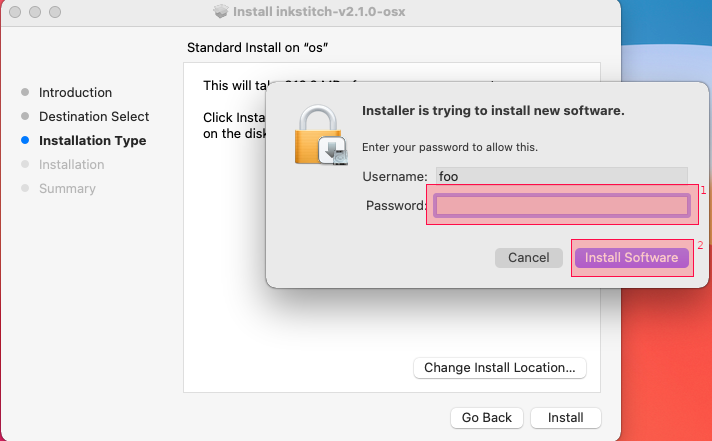The height and width of the screenshot is (441, 712).
Task: Click the window zoom button
Action: [x=55, y=12]
